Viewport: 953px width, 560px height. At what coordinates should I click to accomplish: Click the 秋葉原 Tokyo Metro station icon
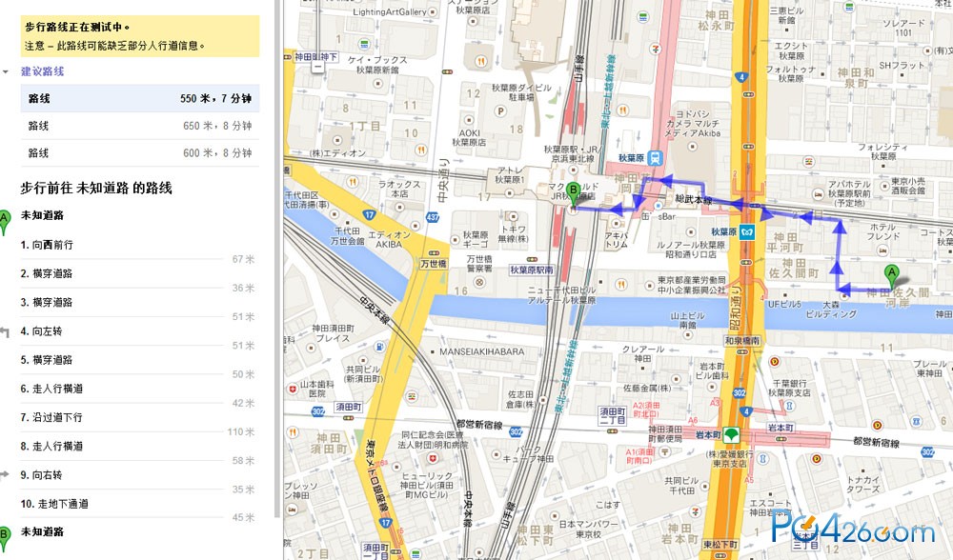(747, 232)
